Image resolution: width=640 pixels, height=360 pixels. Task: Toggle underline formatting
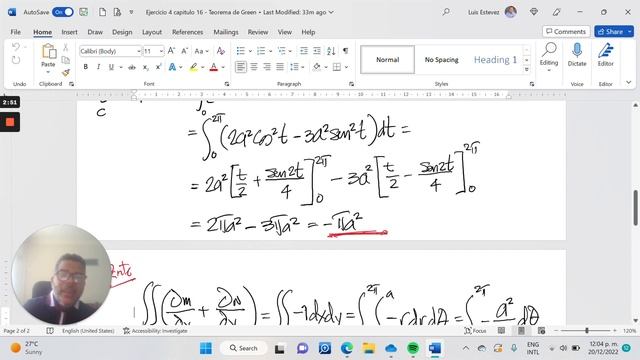pos(111,67)
